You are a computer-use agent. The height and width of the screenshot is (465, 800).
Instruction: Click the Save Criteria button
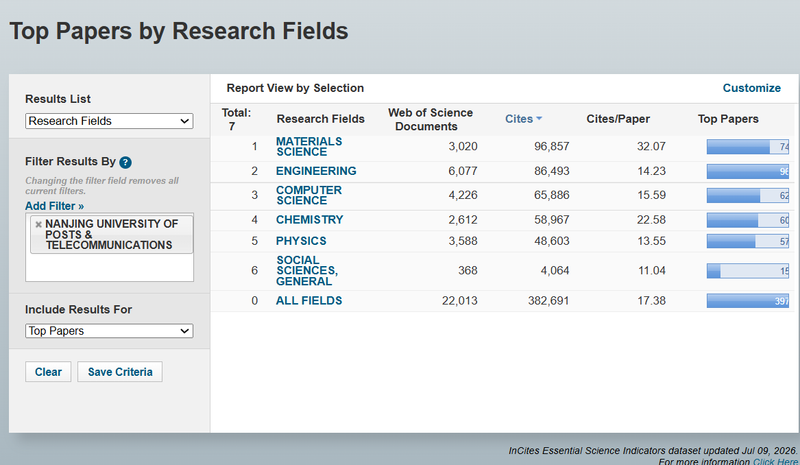[120, 372]
